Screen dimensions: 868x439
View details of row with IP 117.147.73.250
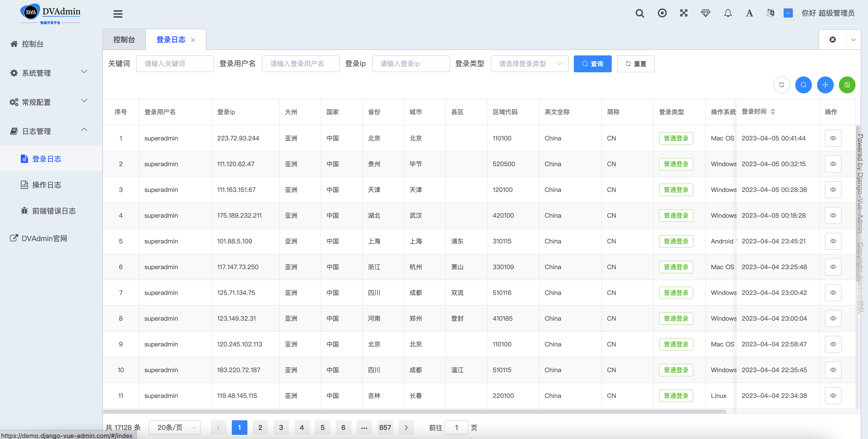(x=833, y=267)
